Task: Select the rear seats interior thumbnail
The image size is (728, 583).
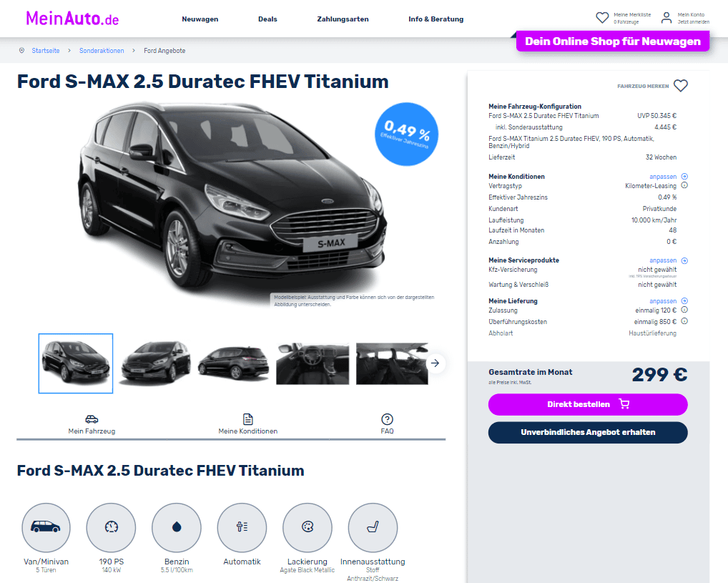Action: pos(393,363)
